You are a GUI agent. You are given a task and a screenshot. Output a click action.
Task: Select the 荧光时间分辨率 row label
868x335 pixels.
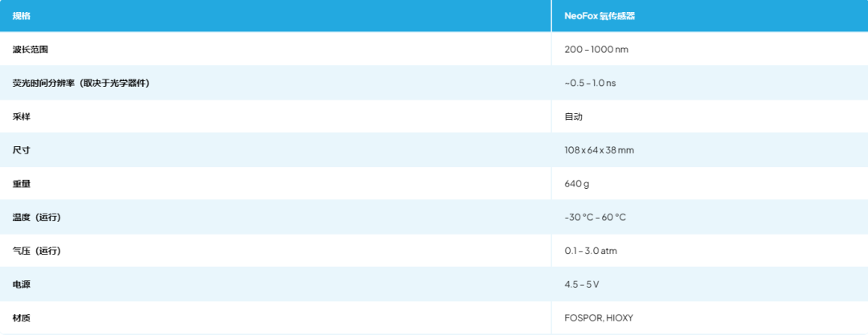pos(81,84)
